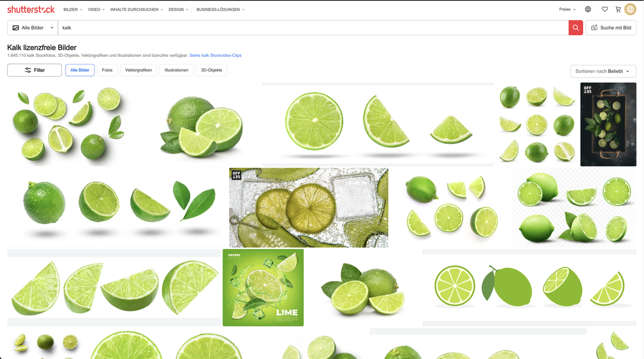Open the green vector LIME splash poster thumbnail

point(263,288)
